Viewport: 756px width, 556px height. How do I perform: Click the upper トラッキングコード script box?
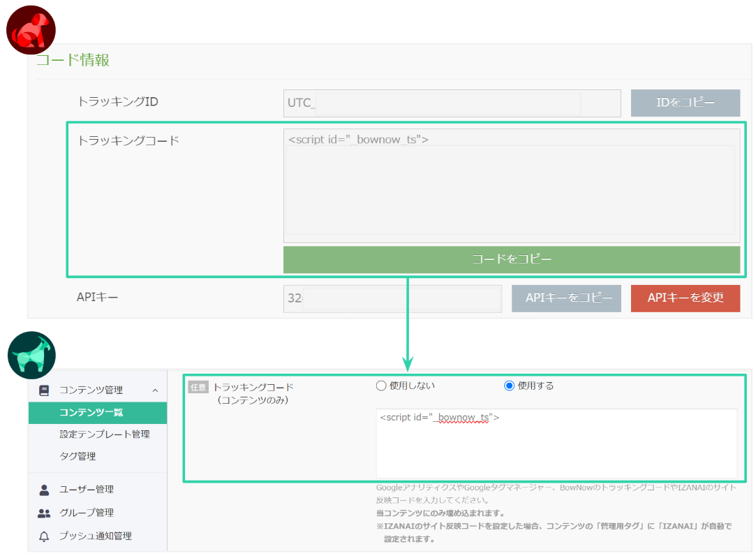click(511, 186)
